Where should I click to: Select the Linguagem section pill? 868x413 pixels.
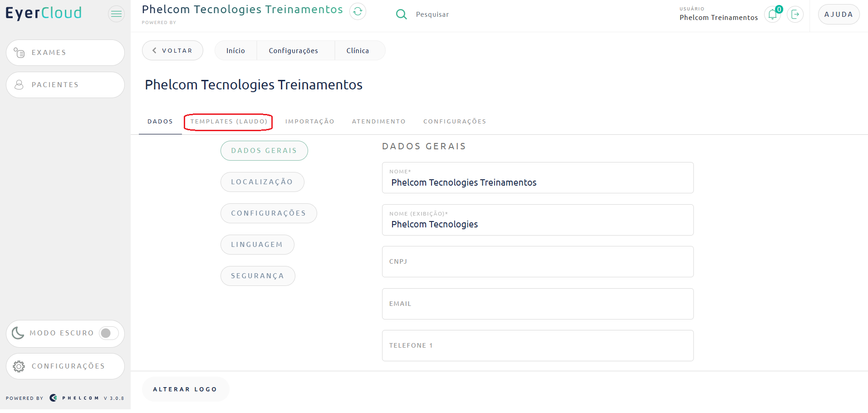257,245
